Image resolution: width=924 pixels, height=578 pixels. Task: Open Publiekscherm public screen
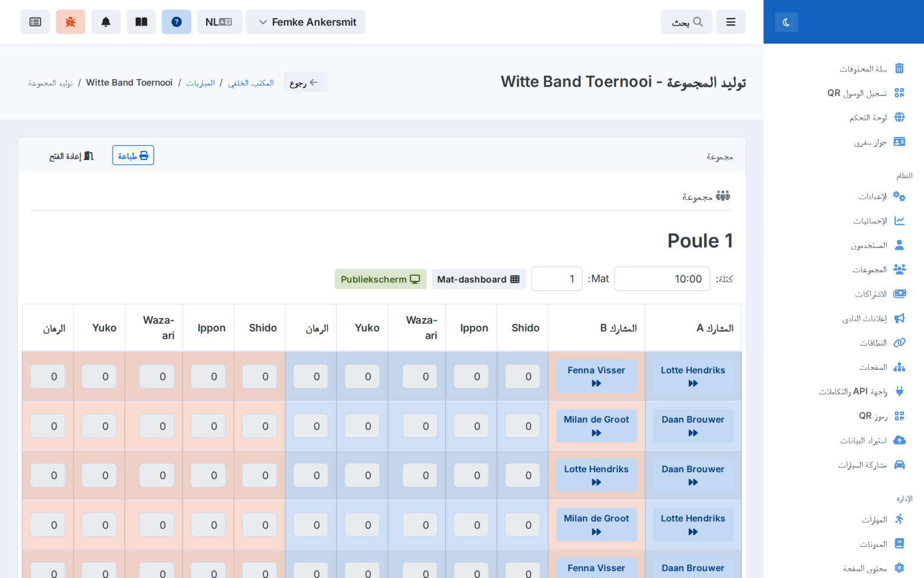click(381, 279)
